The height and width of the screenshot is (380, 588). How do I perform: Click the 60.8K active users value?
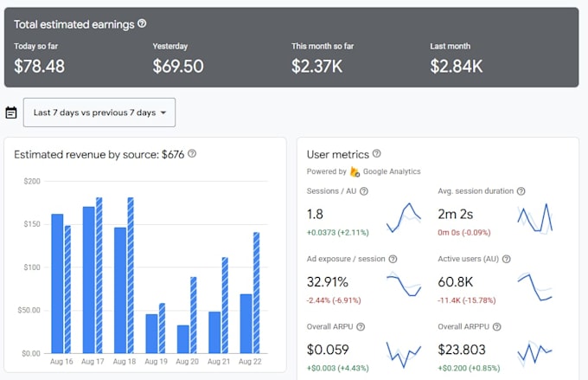click(x=455, y=282)
